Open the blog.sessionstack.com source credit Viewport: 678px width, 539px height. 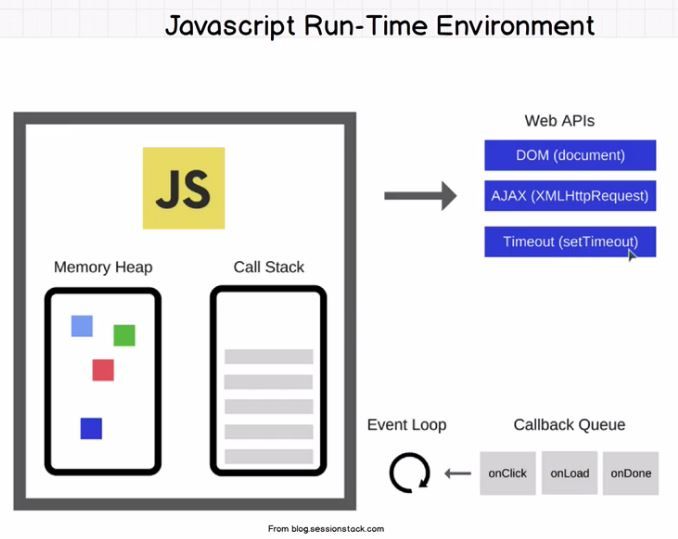click(326, 529)
